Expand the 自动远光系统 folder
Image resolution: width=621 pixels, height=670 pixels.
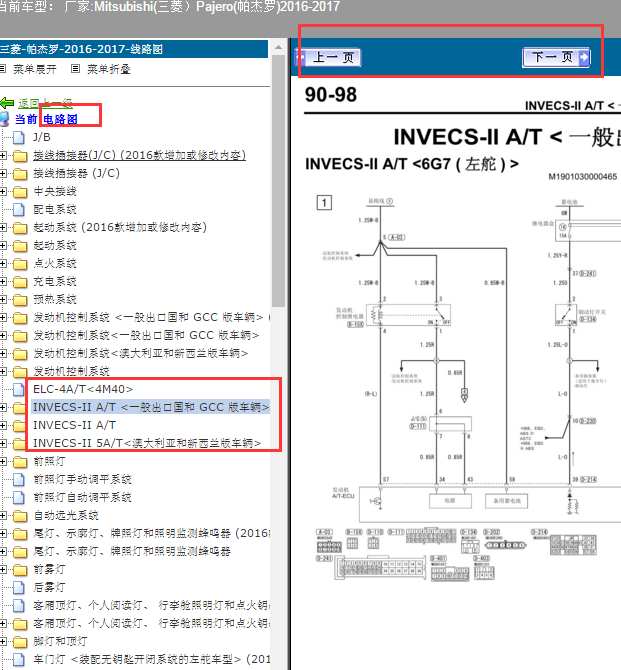pyautogui.click(x=3, y=515)
